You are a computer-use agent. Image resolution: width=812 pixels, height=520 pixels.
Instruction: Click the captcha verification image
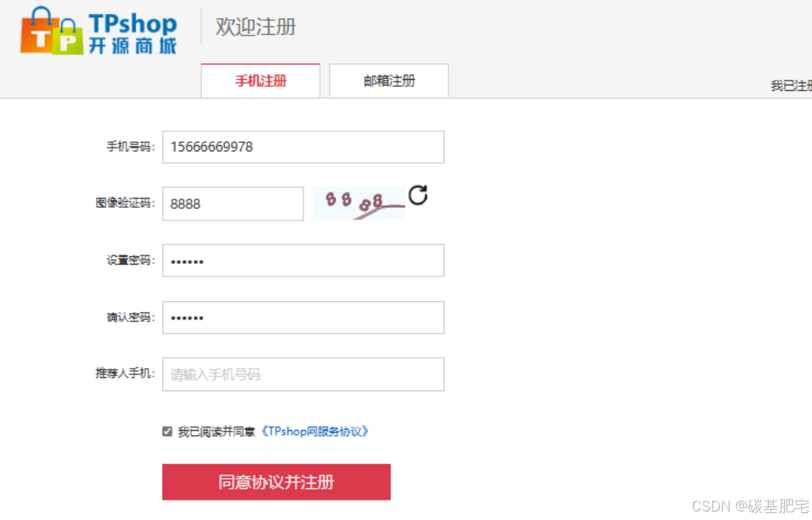click(x=359, y=203)
